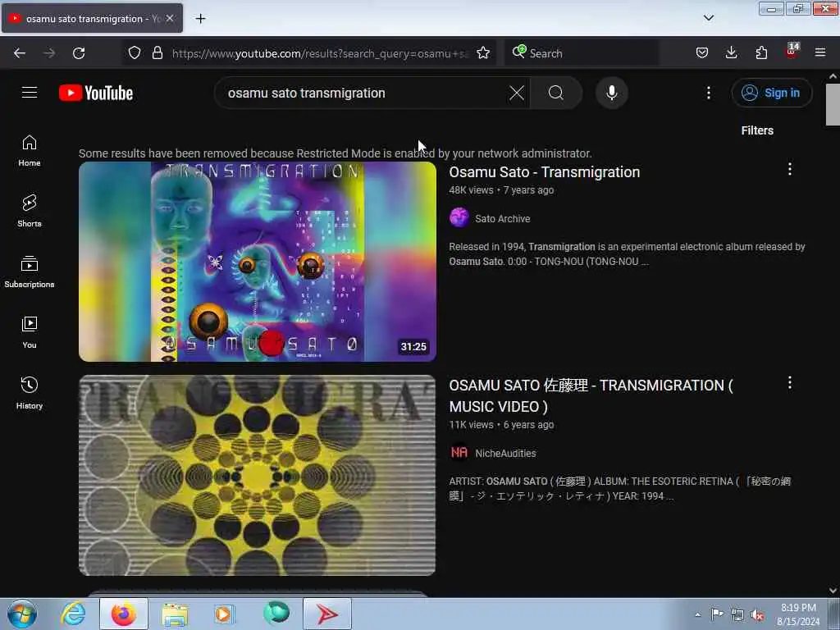Open the YouTube hamburger guide menu
This screenshot has width=840, height=630.
(30, 93)
